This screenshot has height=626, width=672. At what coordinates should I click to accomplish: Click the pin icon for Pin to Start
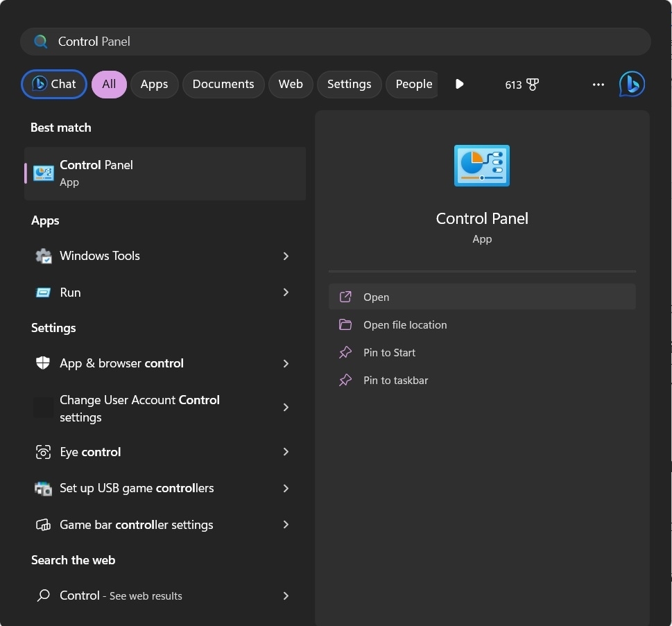pos(345,353)
